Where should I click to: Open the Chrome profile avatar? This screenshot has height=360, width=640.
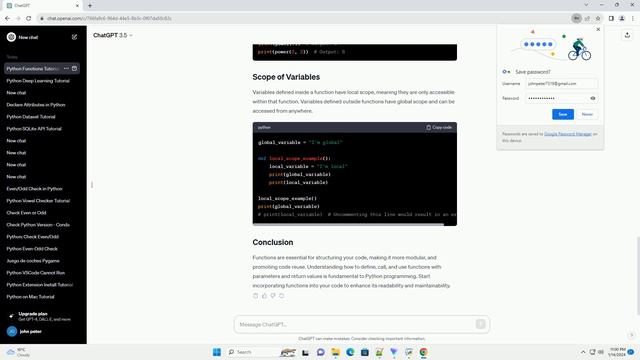622,18
